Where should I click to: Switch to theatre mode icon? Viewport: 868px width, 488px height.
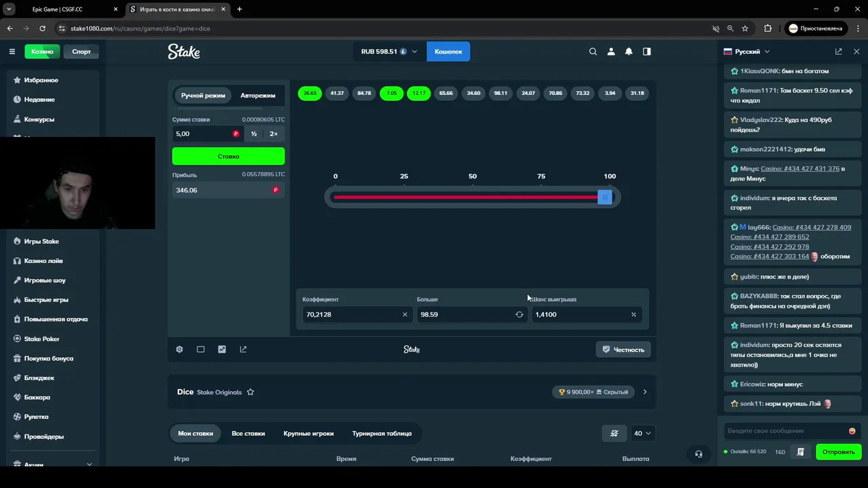(x=201, y=349)
